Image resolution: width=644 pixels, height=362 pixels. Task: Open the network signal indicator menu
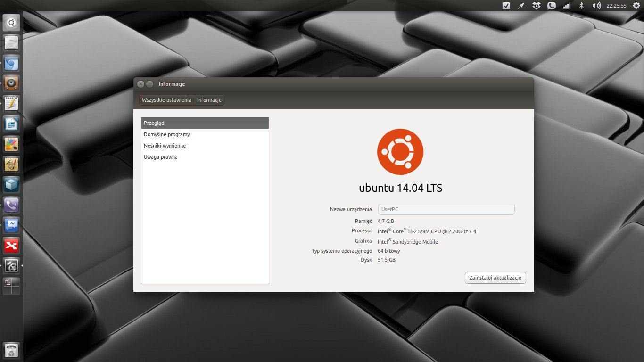[x=566, y=6]
